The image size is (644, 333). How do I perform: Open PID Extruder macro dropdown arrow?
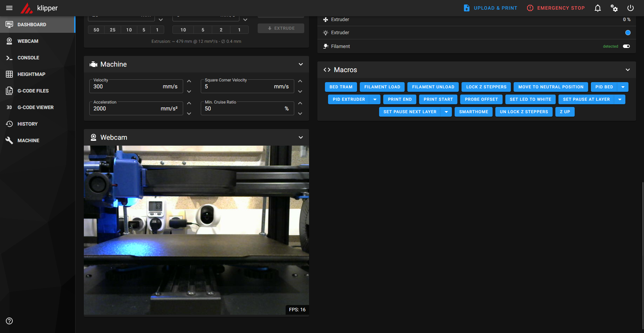(x=375, y=99)
